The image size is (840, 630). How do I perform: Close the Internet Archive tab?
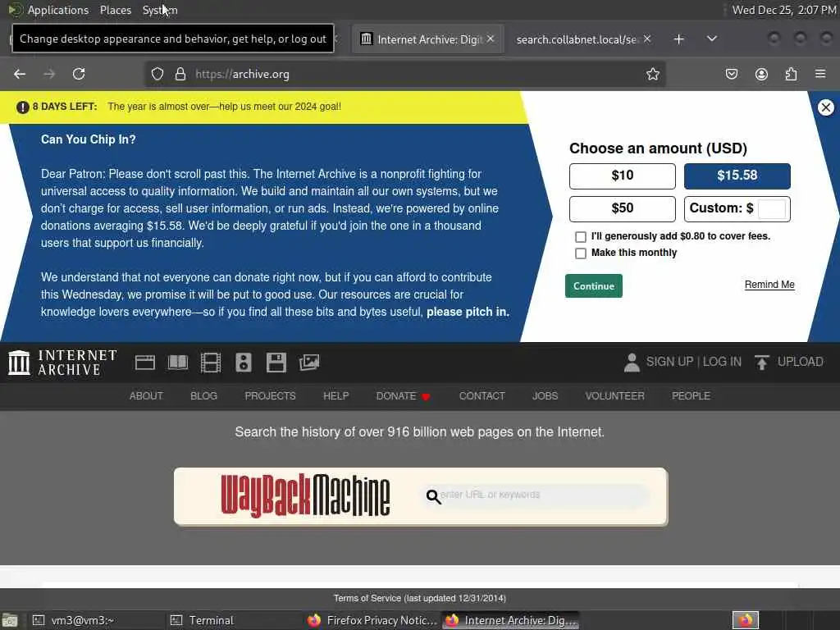[491, 39]
